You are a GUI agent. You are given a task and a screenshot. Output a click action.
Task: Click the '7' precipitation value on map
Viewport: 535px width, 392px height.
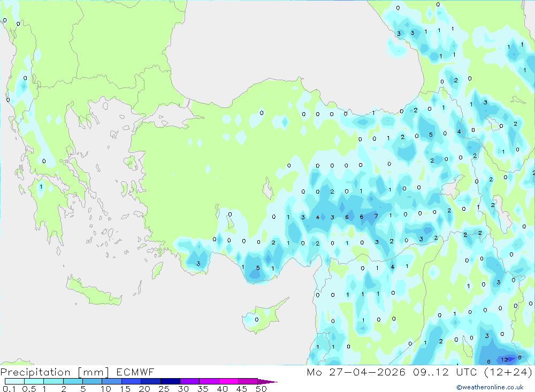pyautogui.click(x=376, y=216)
